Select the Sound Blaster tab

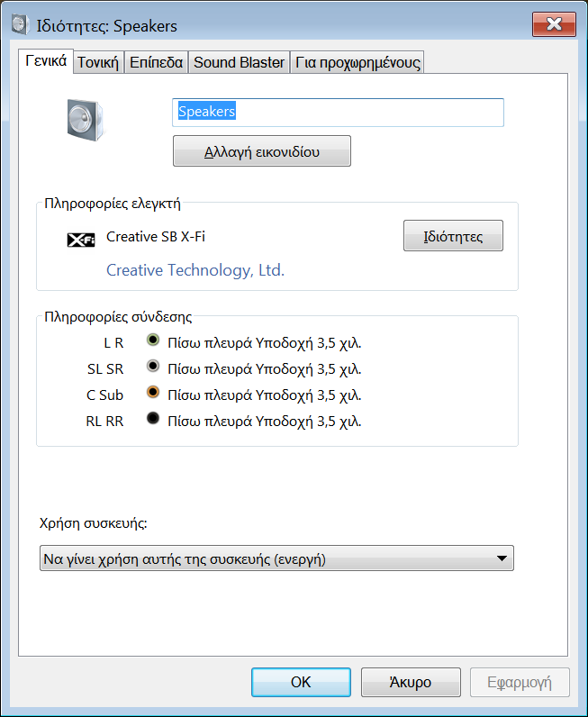(239, 62)
